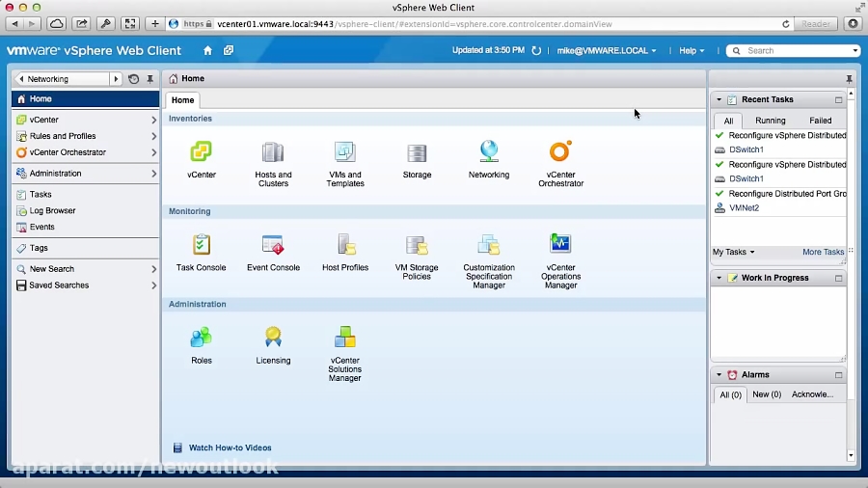Screen dimensions: 868x488
Task: Open Tags in the navigator
Action: [x=85, y=248]
